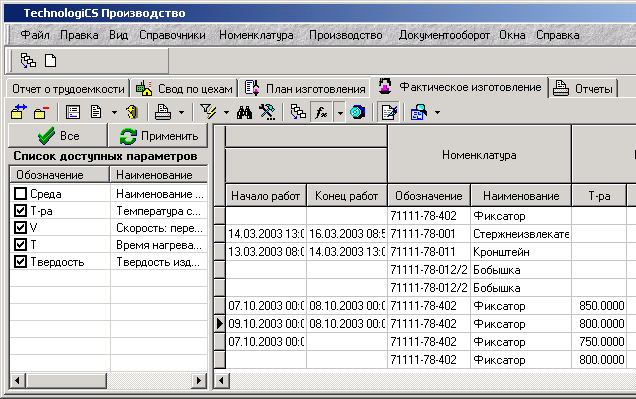Open the Производство menu
Screen dimensions: 636x399
[x=346, y=35]
